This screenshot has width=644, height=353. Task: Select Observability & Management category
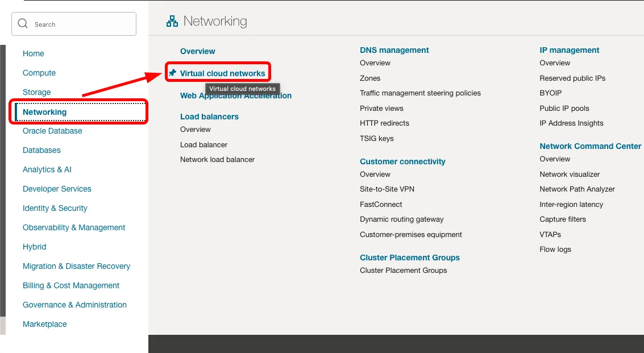click(x=74, y=227)
